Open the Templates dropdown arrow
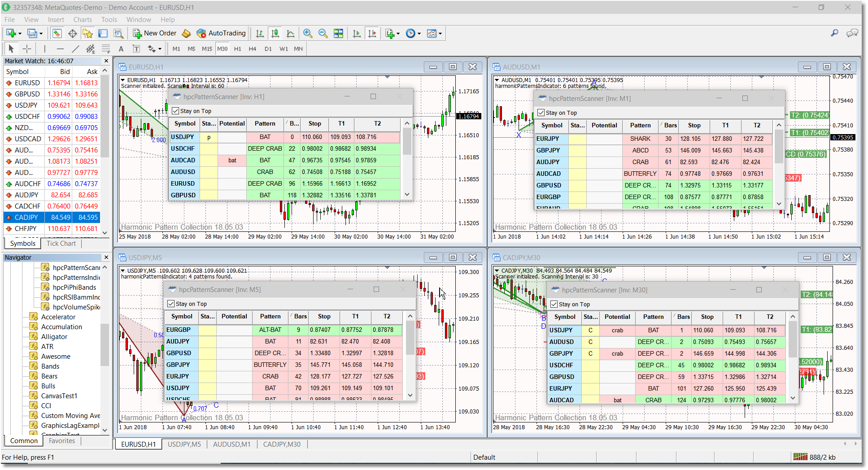This screenshot has width=868, height=470. coord(441,34)
